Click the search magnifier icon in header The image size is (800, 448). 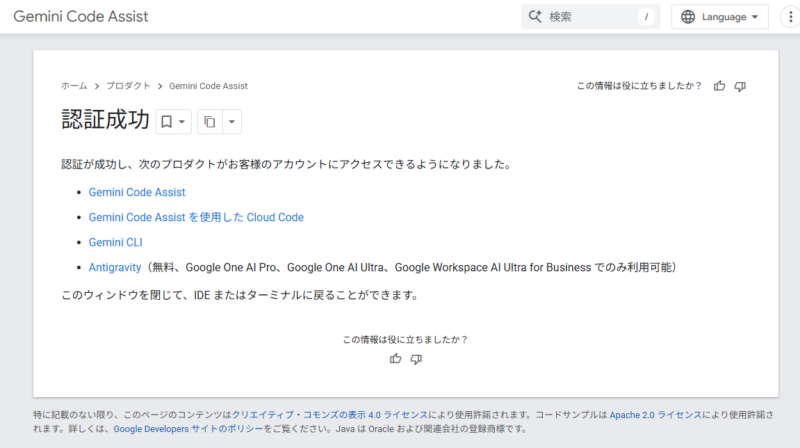tap(534, 17)
